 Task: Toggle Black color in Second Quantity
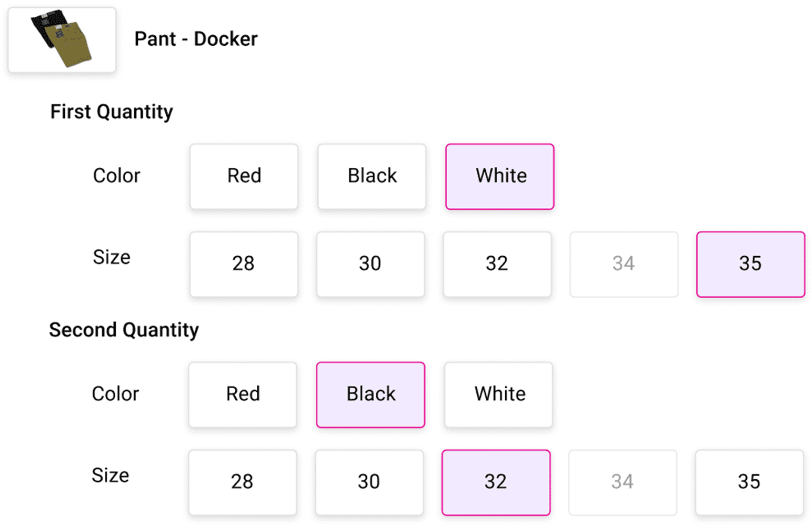pos(370,394)
